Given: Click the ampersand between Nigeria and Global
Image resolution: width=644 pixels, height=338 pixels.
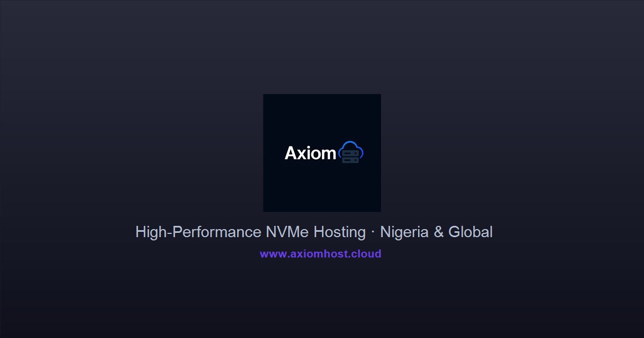Looking at the screenshot, I should (x=438, y=232).
